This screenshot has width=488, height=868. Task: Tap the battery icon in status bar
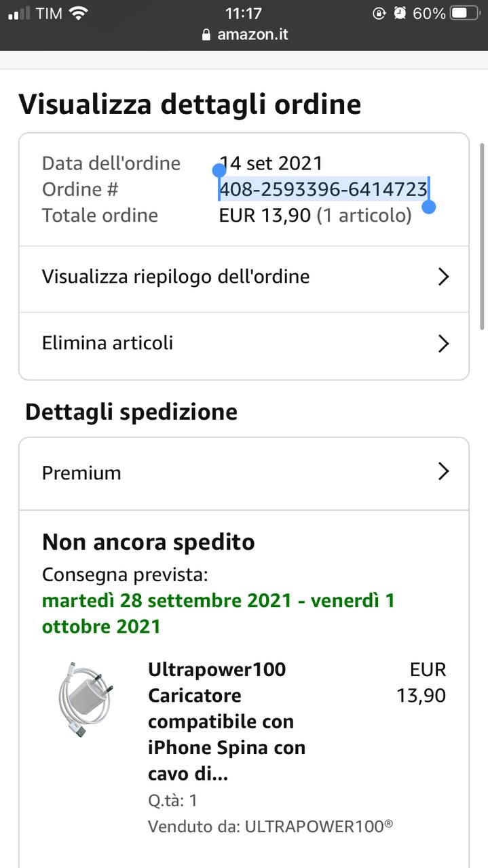click(x=465, y=13)
